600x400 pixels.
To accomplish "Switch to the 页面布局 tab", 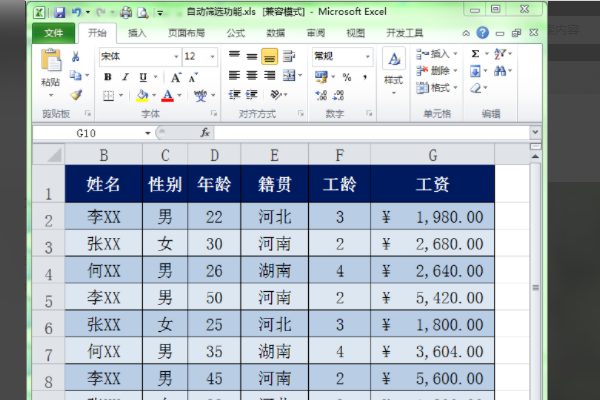I will tap(186, 33).
